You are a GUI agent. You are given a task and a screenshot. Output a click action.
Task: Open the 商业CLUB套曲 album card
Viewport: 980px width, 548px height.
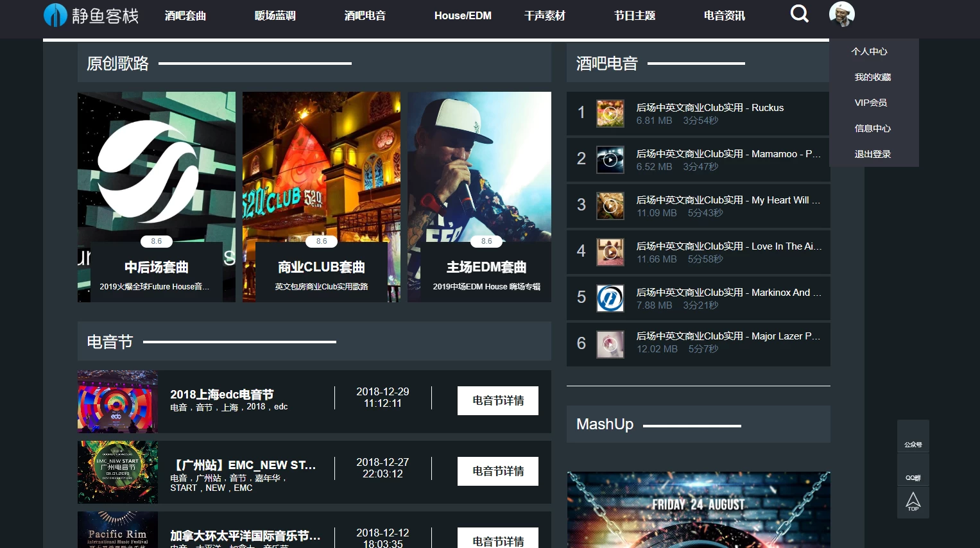pyautogui.click(x=321, y=196)
